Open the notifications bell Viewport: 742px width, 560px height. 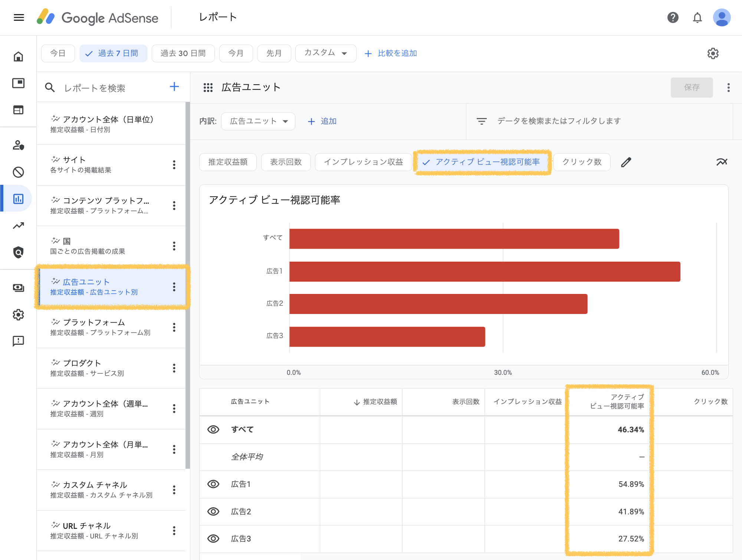click(697, 17)
